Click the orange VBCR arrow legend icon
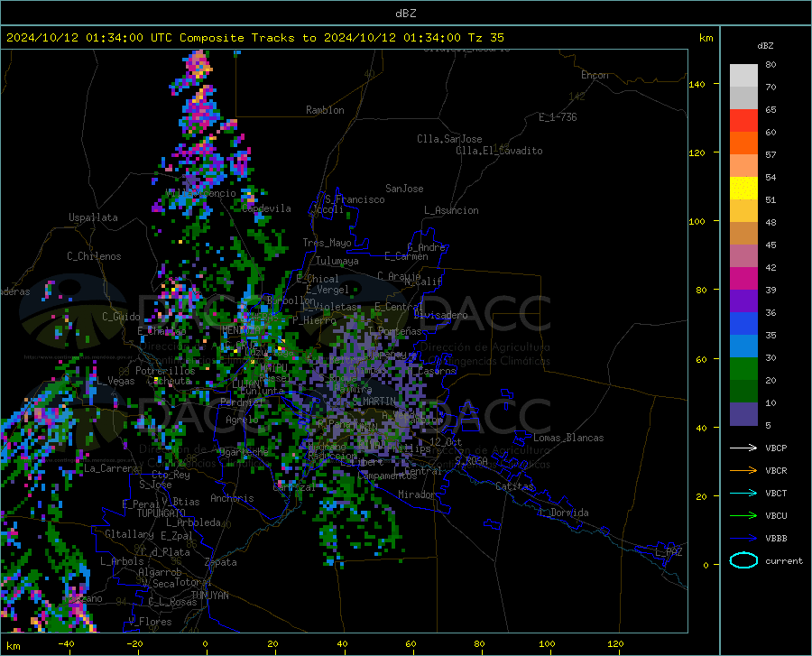This screenshot has height=656, width=812. pyautogui.click(x=743, y=470)
